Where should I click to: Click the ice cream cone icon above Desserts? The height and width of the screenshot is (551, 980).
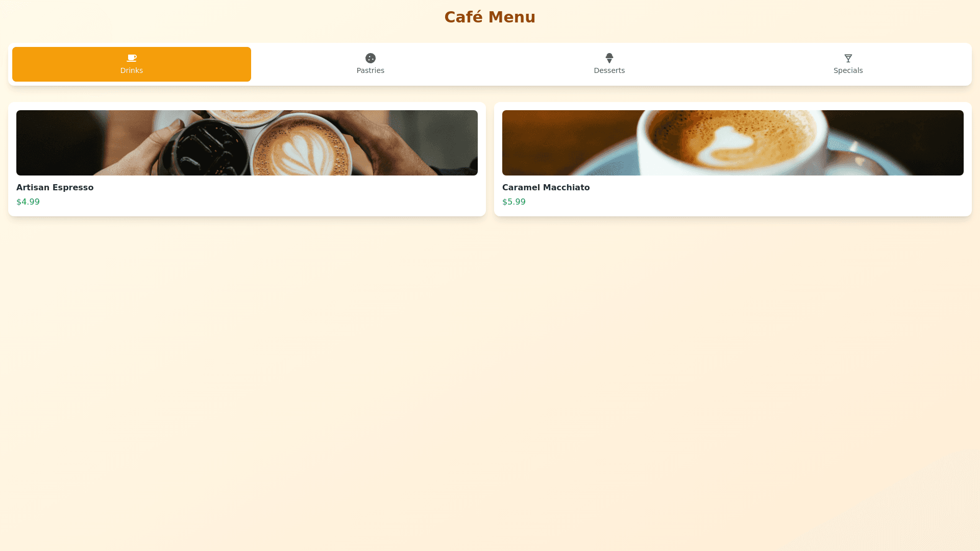pos(609,58)
